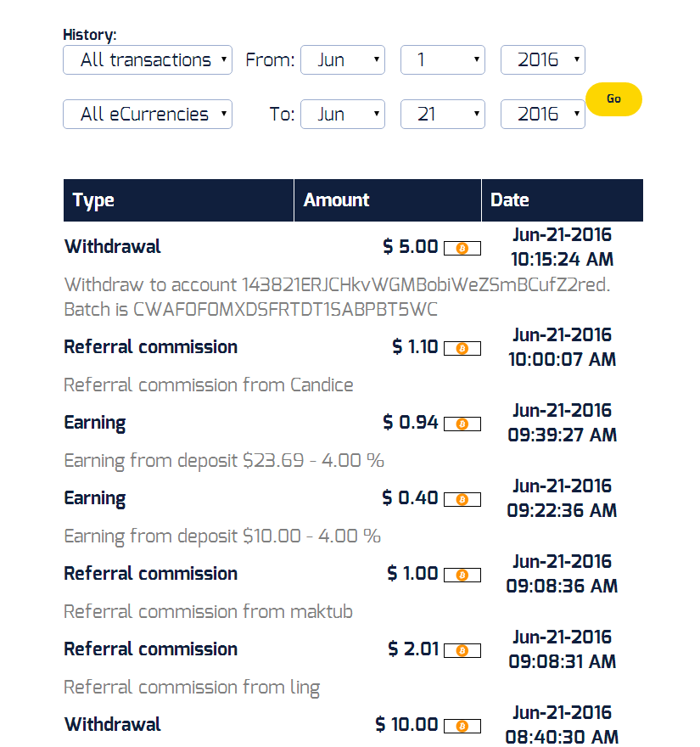700x747 pixels.
Task: Open the From year 2016 dropdown
Action: (x=543, y=60)
